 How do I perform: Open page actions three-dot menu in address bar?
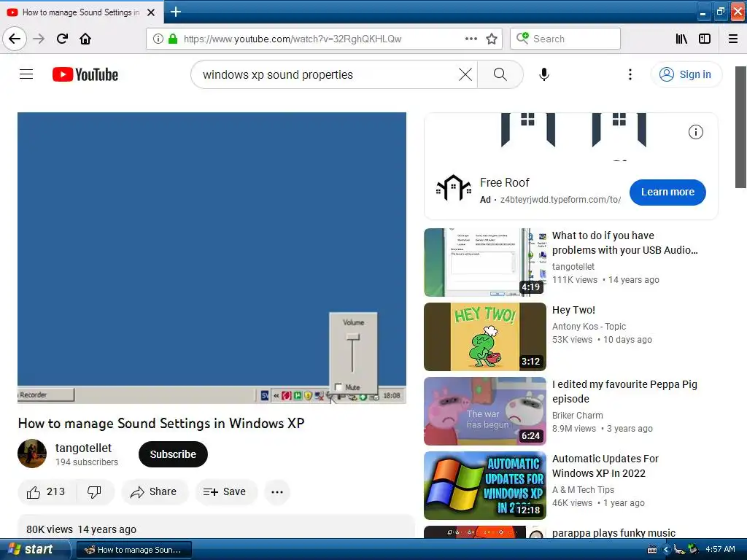tap(471, 39)
